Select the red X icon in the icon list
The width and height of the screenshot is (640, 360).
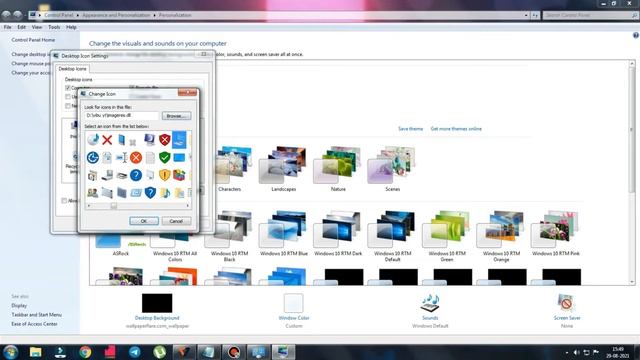pos(107,140)
